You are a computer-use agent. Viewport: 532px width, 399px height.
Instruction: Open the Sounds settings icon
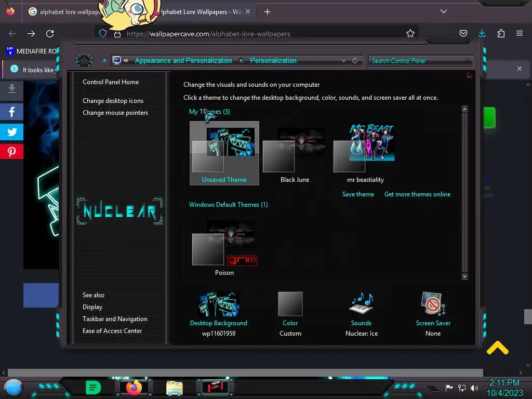pyautogui.click(x=361, y=303)
